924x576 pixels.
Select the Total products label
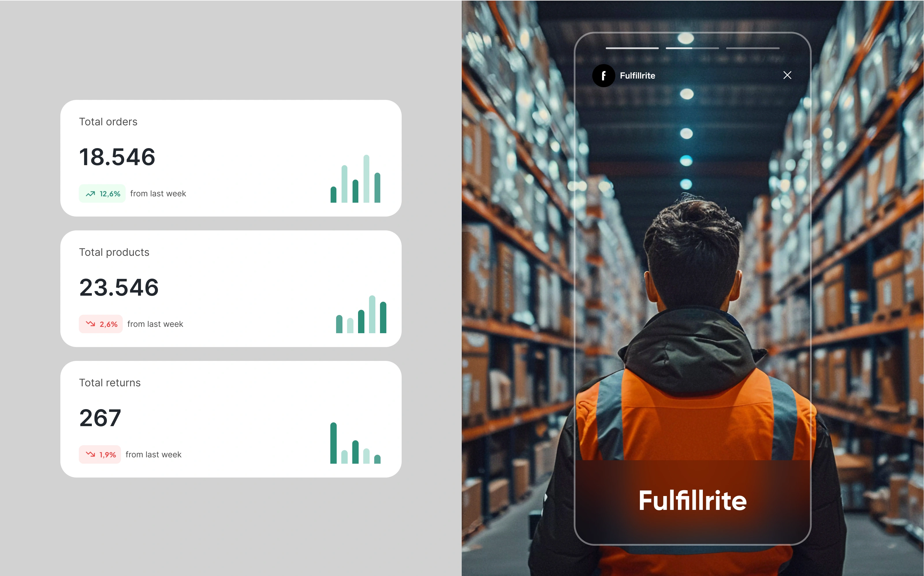tap(114, 252)
